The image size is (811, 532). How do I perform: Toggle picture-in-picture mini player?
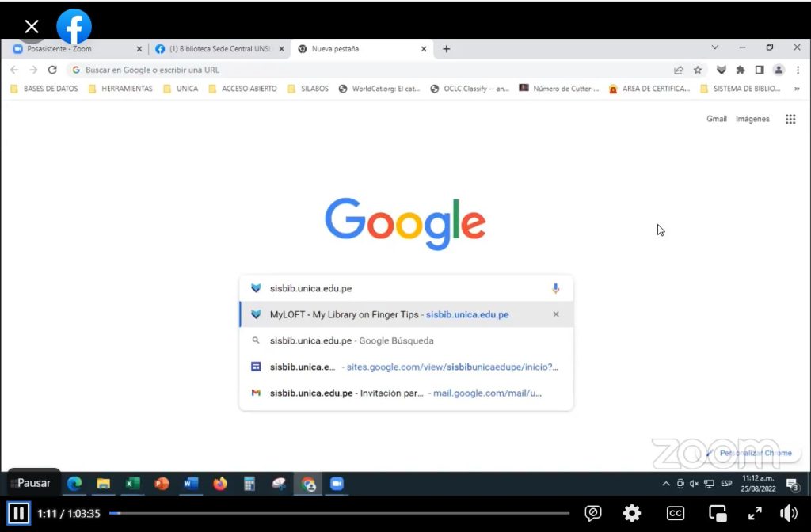pos(718,513)
